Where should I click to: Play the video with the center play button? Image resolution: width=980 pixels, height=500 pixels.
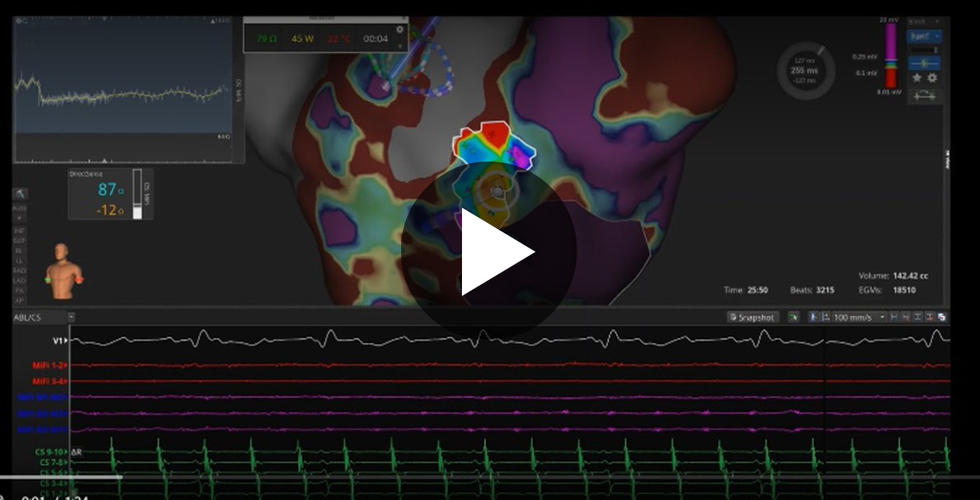tap(489, 251)
